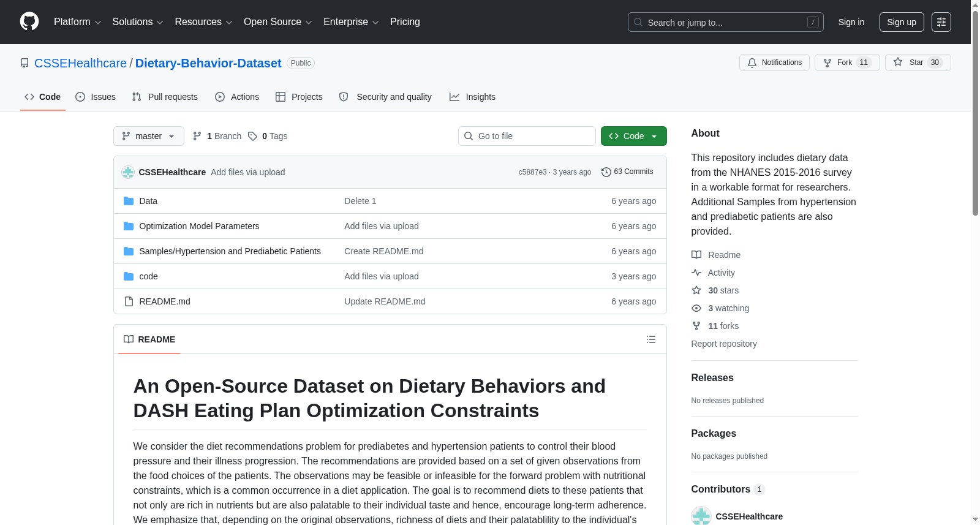Open the Resources dropdown
The width and height of the screenshot is (980, 525).
click(203, 22)
